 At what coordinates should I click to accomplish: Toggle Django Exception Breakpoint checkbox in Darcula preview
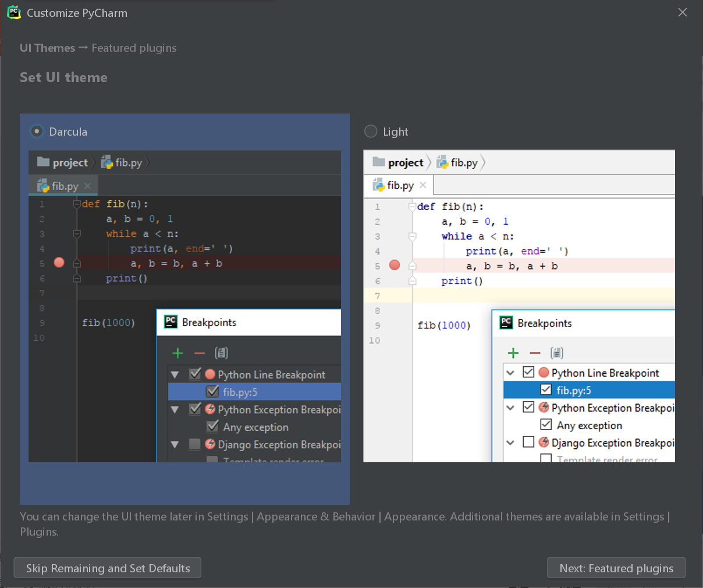click(x=195, y=444)
